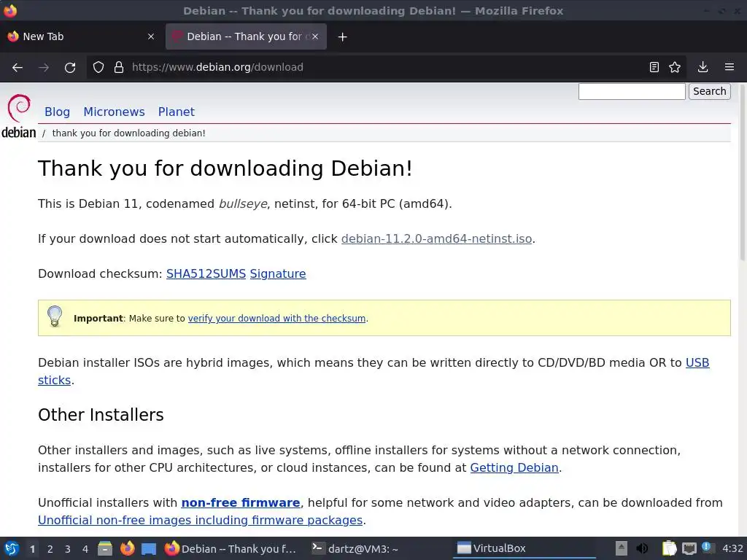Launch file manager from the taskbar

point(105,548)
